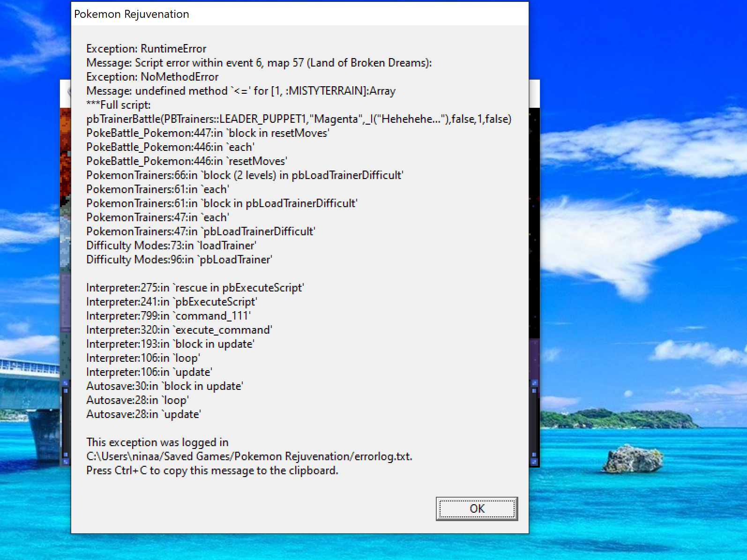Click 'PokeBattle_Pokemon:446:in each' line
Screen dimensions: 747x560
coord(171,147)
